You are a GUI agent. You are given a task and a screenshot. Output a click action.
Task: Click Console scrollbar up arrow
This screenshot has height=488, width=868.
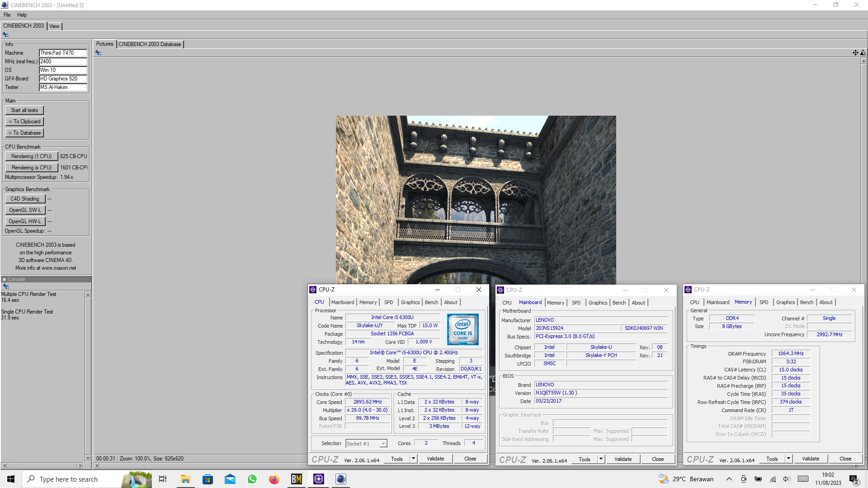click(88, 295)
